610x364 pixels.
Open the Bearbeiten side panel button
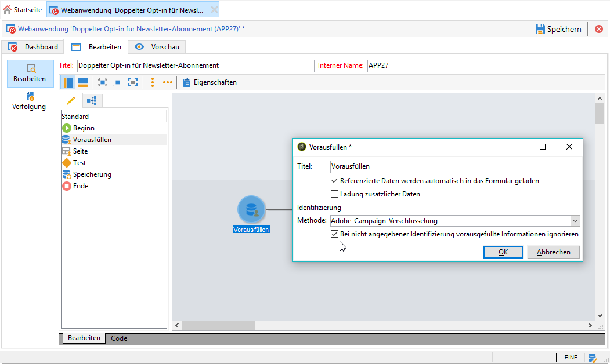tap(30, 74)
